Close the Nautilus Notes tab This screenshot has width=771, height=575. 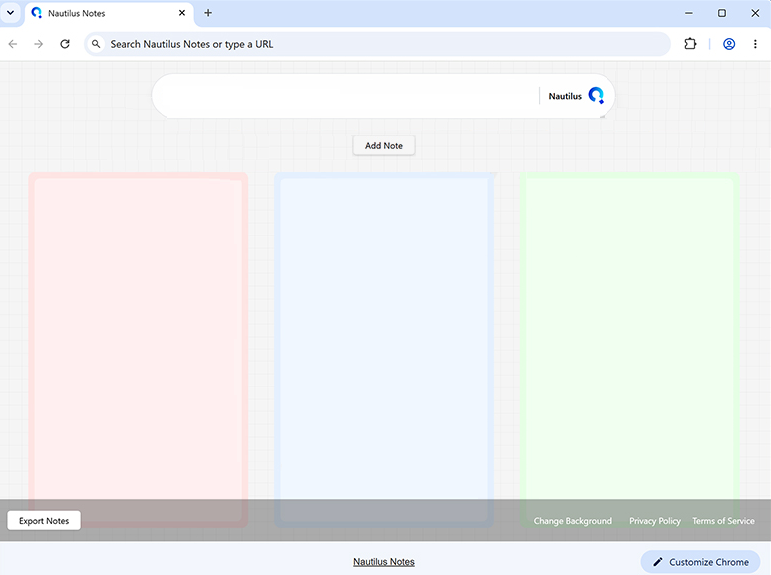182,13
